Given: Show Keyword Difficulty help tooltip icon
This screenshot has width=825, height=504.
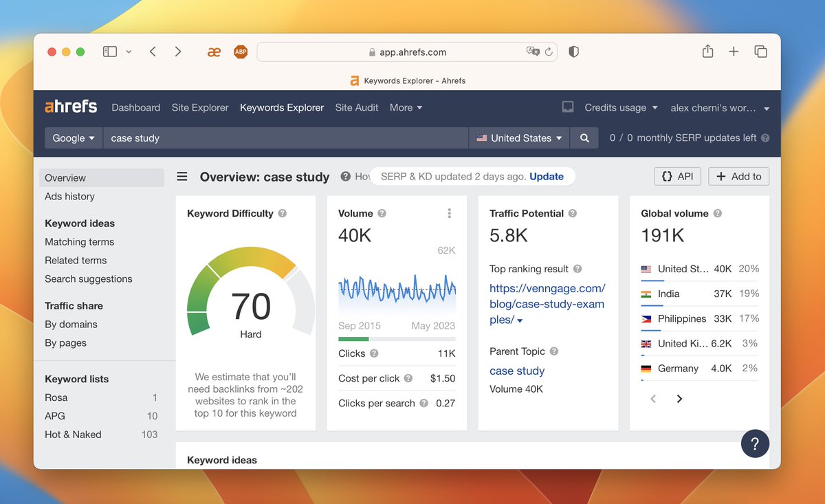Looking at the screenshot, I should coord(283,213).
